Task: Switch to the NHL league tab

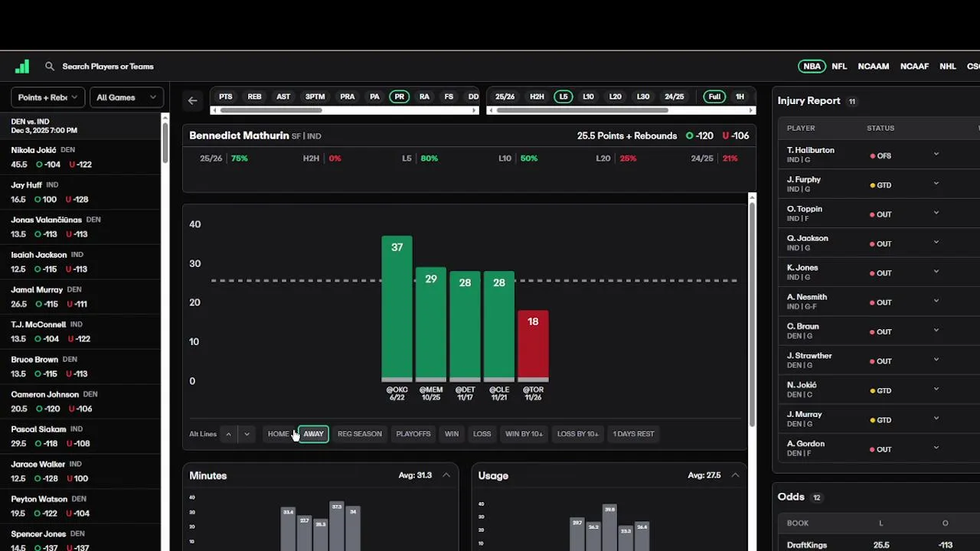Action: point(948,67)
